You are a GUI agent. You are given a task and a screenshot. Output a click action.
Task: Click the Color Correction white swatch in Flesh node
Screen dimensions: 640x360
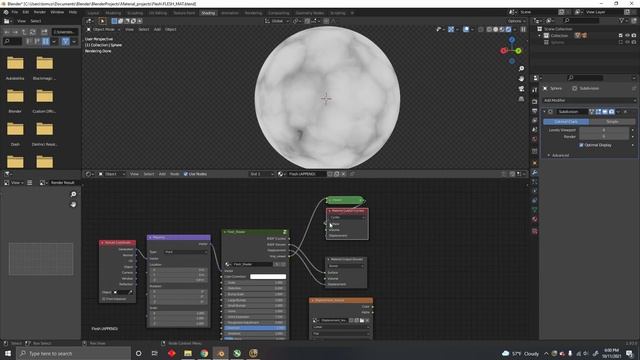tap(268, 276)
